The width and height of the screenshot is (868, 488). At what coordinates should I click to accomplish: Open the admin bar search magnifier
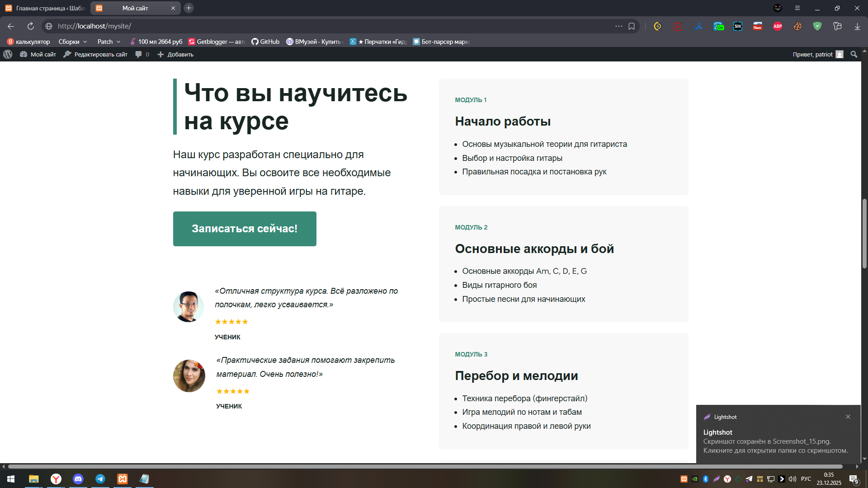click(854, 54)
